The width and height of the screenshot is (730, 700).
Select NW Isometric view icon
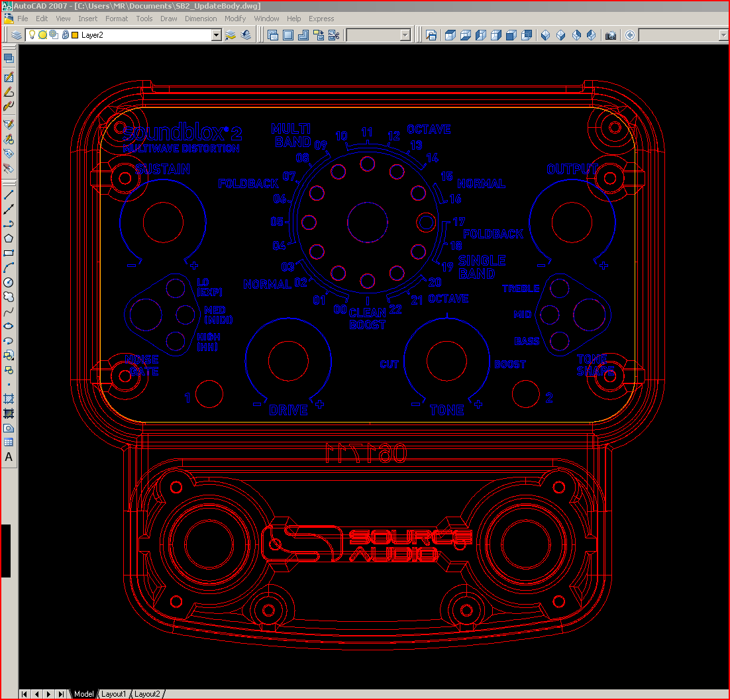click(592, 35)
